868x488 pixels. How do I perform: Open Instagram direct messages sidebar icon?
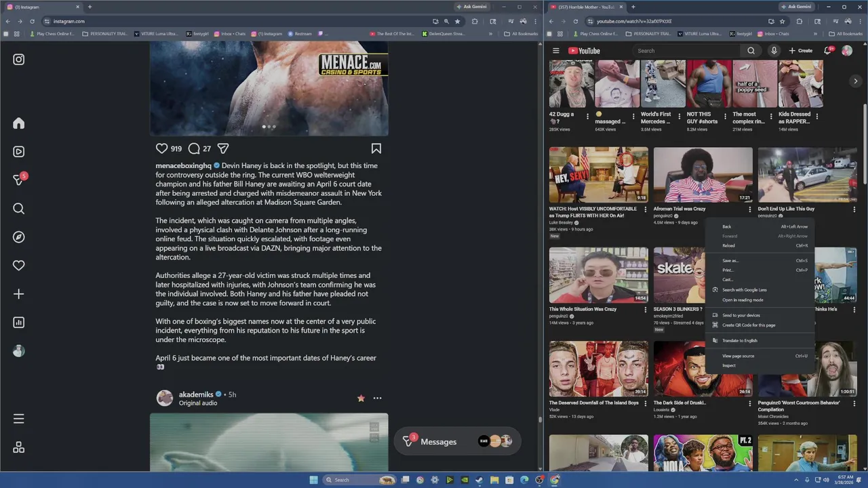coord(19,180)
